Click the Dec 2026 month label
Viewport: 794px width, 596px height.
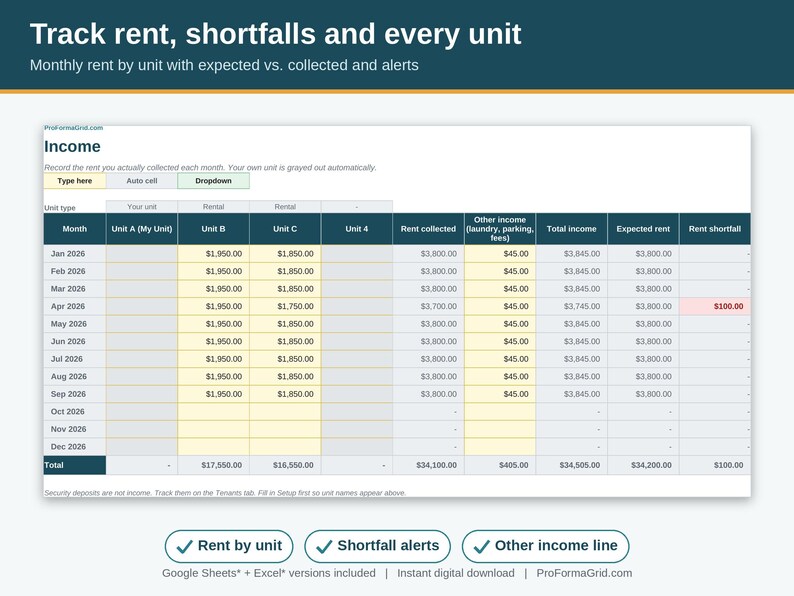coord(68,447)
